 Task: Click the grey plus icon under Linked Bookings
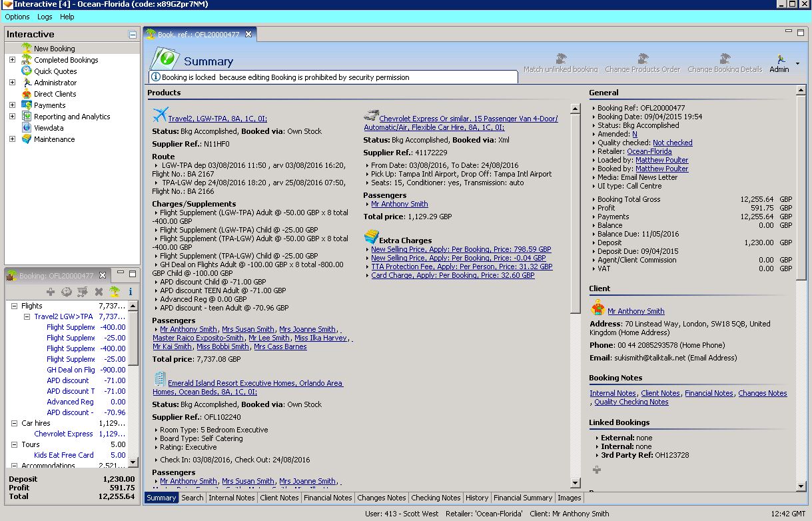[x=596, y=470]
